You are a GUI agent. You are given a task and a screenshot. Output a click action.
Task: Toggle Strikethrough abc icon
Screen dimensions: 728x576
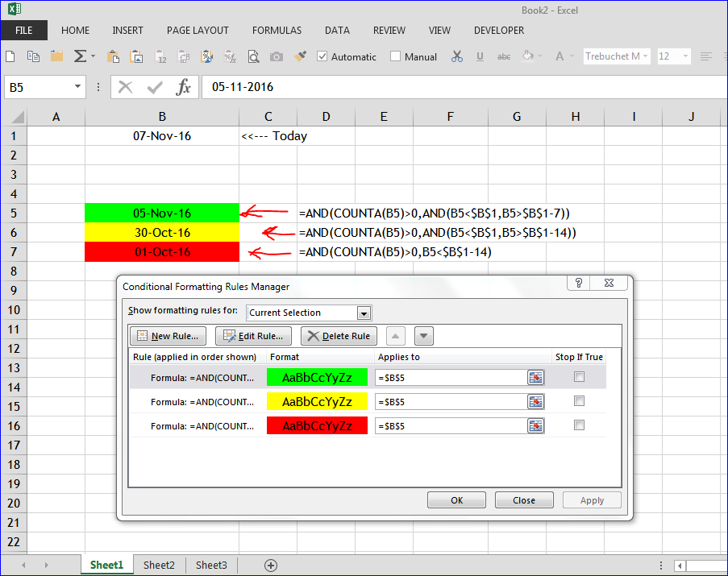504,56
